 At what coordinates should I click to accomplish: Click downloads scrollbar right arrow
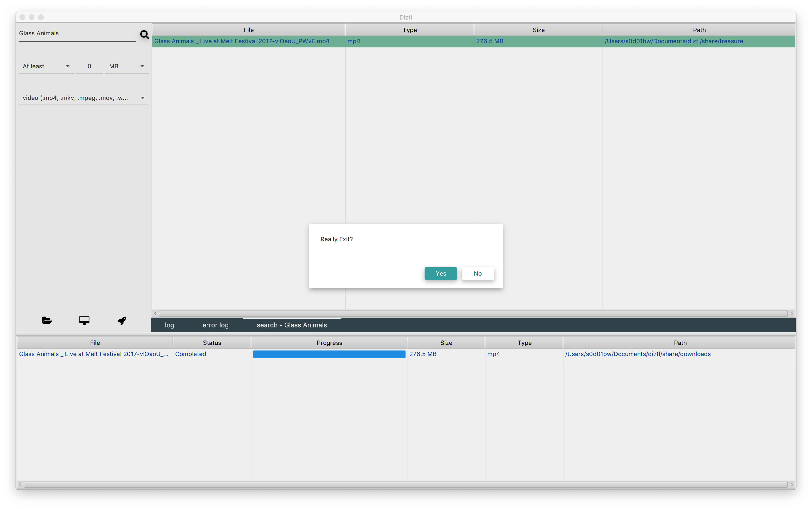coord(792,484)
